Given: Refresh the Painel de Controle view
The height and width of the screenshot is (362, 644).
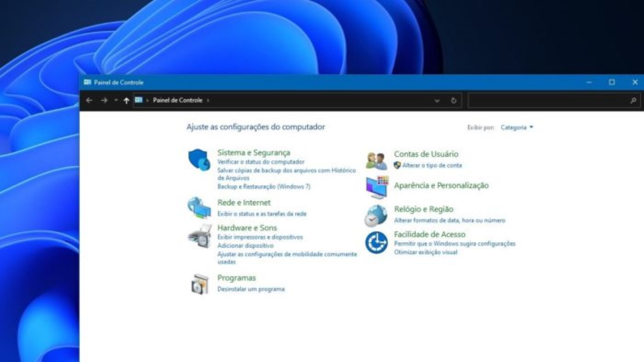Looking at the screenshot, I should pos(454,101).
